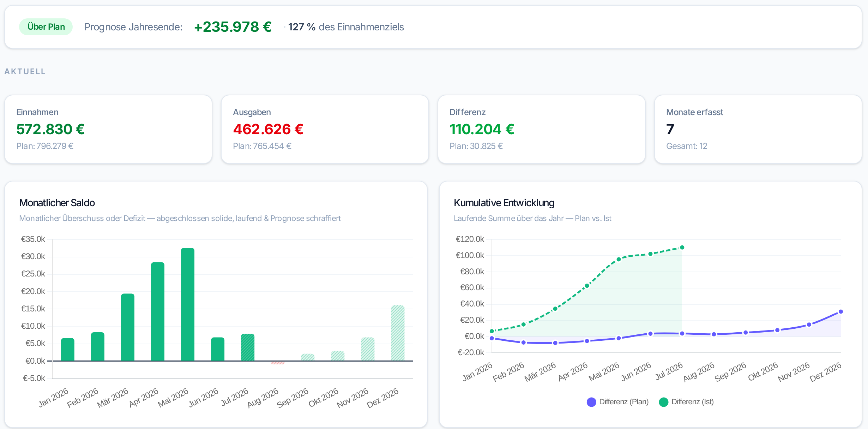Viewport: 868px width, 429px height.
Task: Click the purple Plan data point for Nov 2026
Action: (809, 324)
